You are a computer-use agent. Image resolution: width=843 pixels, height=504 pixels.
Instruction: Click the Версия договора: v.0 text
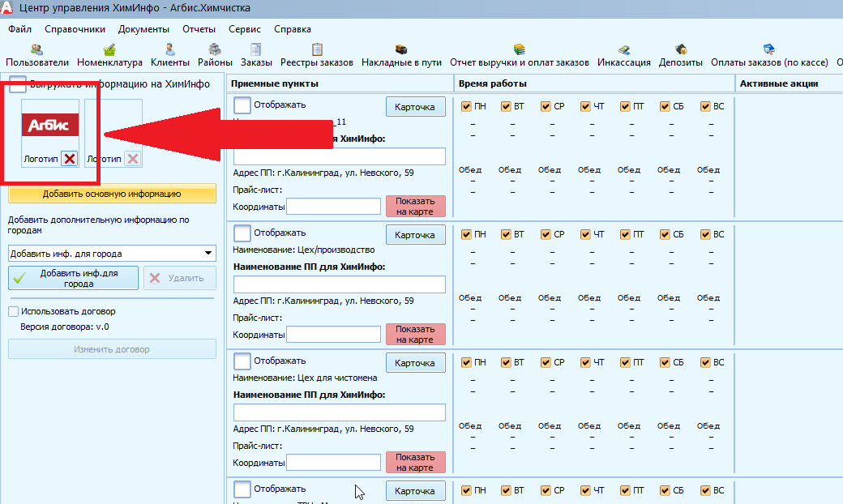pyautogui.click(x=65, y=327)
